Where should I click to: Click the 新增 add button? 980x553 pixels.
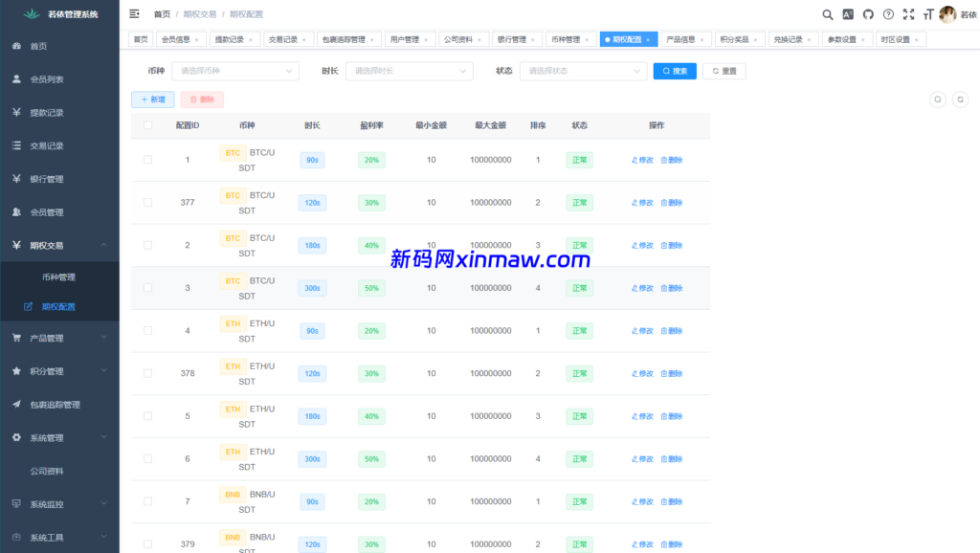pyautogui.click(x=153, y=100)
